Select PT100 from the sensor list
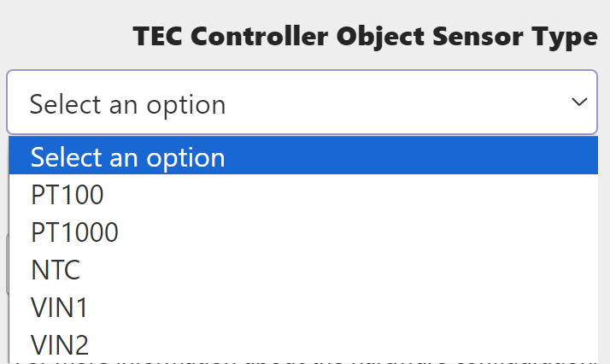Screen dimensions: 610x364 tap(67, 195)
